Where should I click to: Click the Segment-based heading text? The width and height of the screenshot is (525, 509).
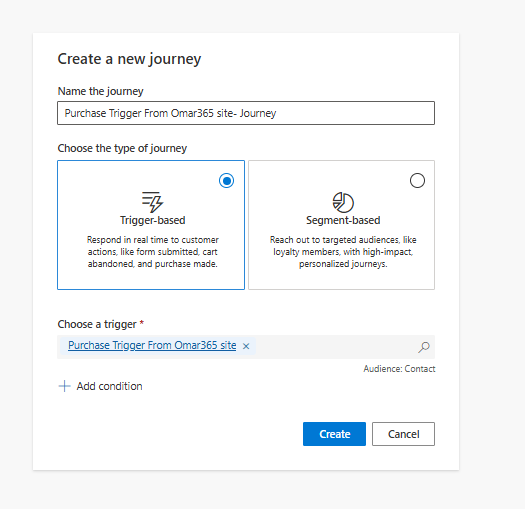tap(343, 220)
